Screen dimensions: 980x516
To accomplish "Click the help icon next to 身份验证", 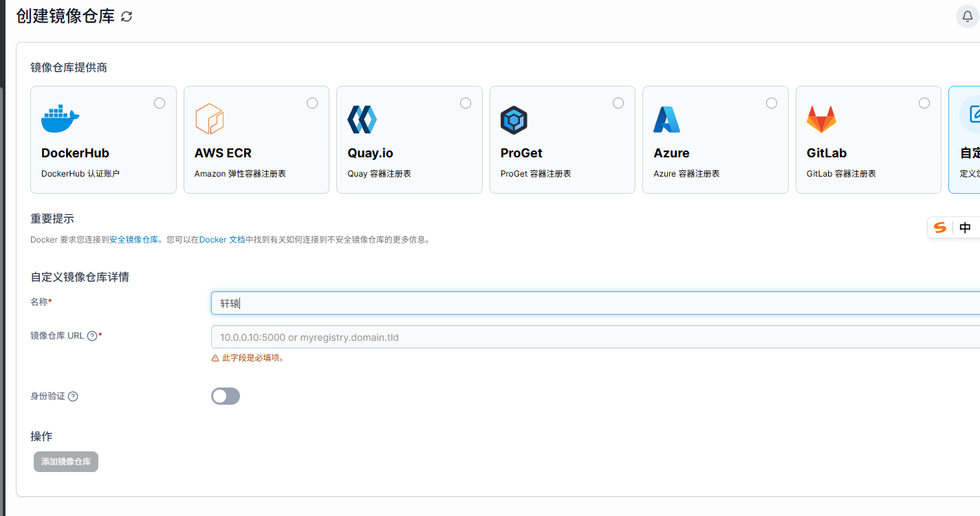I will [73, 396].
